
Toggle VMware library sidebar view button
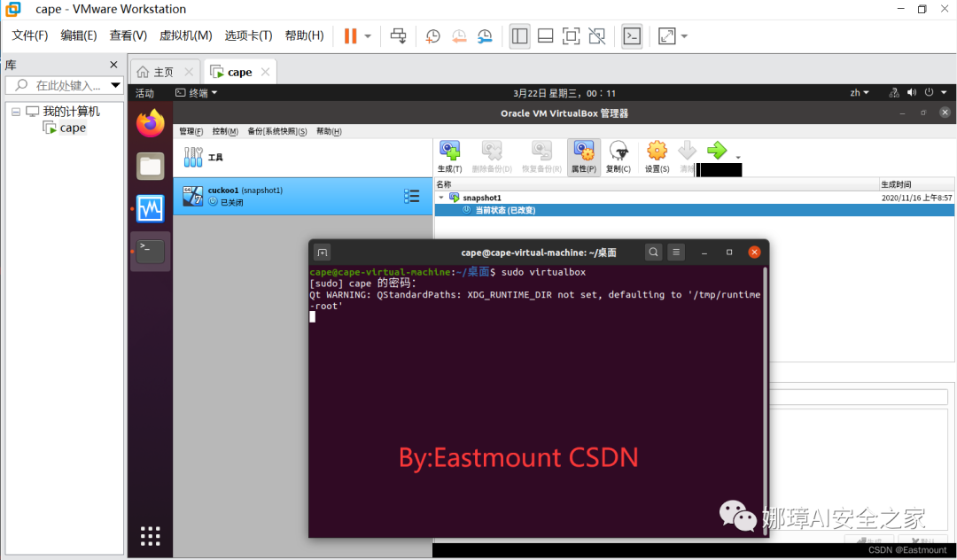(519, 36)
